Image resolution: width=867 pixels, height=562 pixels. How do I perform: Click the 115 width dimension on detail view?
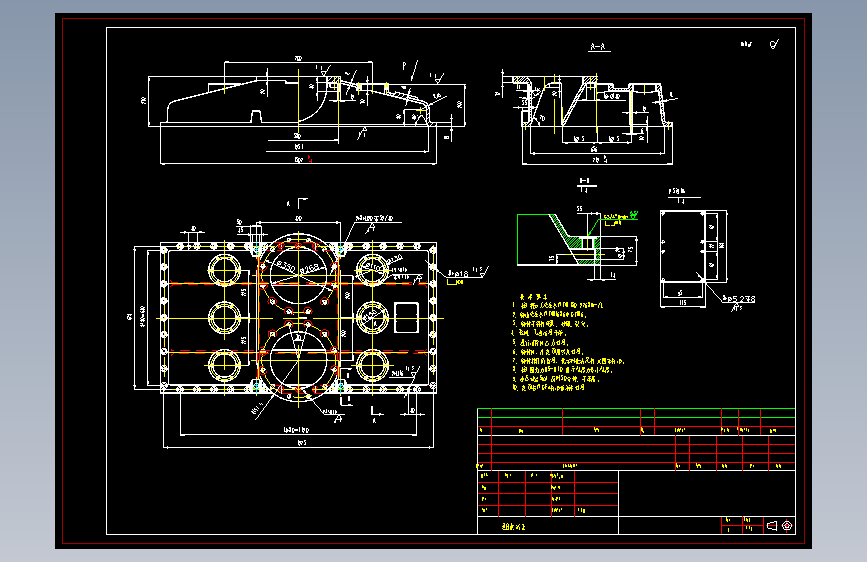pos(683,303)
